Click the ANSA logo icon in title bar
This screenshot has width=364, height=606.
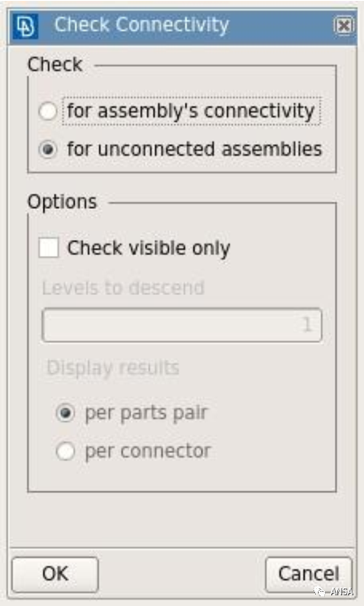click(x=25, y=27)
